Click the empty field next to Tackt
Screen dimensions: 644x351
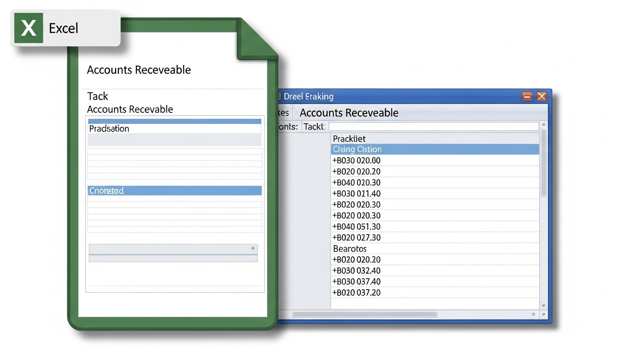(434, 127)
